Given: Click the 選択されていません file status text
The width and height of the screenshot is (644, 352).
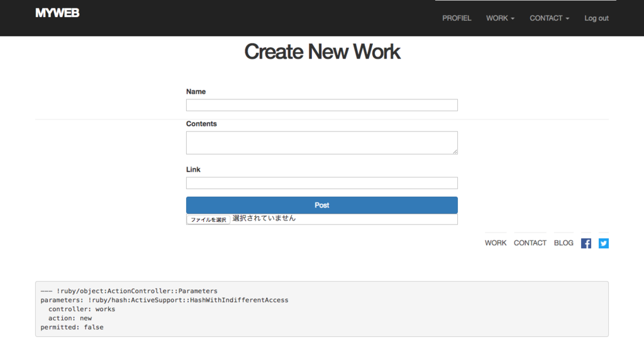Looking at the screenshot, I should click(264, 218).
